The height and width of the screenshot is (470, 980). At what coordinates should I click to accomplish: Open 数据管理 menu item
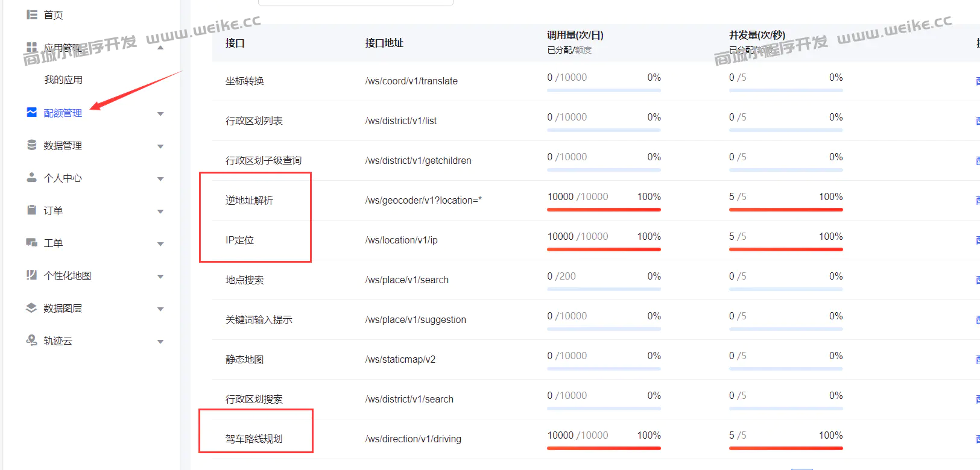click(x=63, y=145)
